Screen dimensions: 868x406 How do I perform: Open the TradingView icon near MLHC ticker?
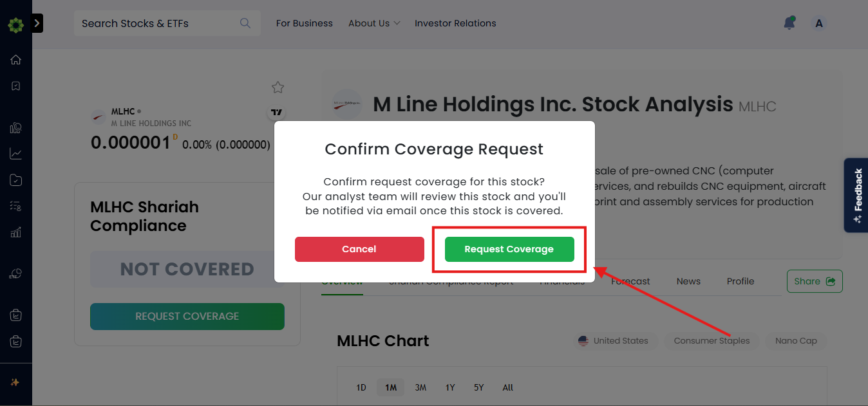(276, 113)
